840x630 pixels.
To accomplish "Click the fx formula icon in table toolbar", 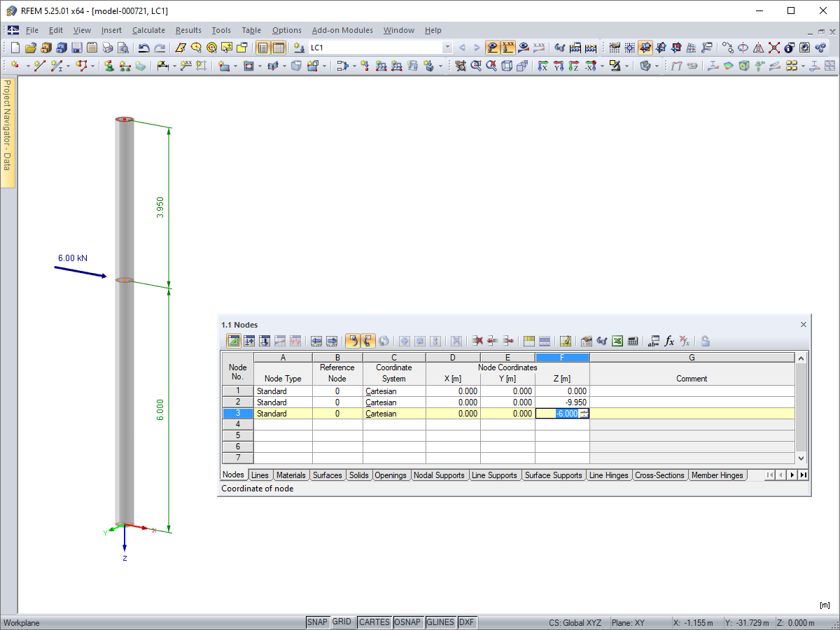I will [670, 341].
